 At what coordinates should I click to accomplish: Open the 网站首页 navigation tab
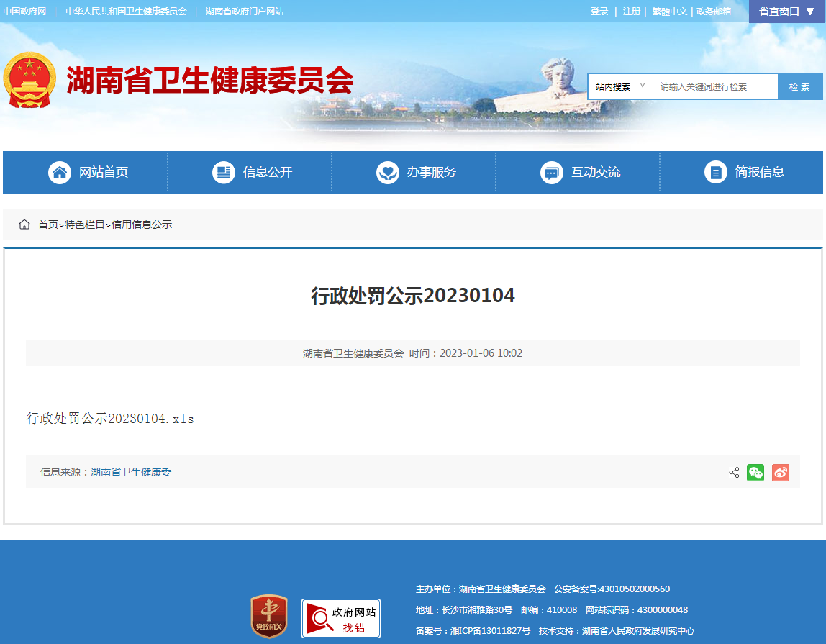point(88,173)
